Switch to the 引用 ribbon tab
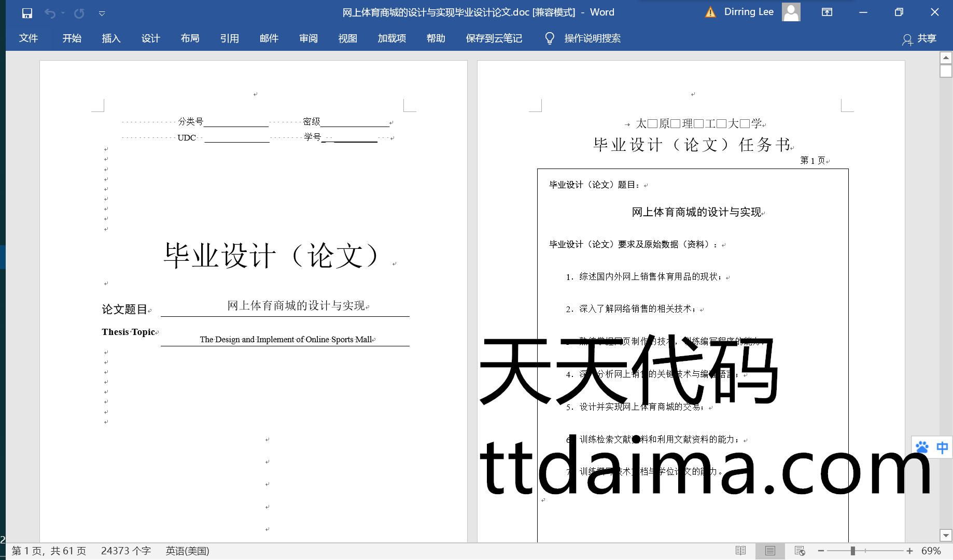Image resolution: width=953 pixels, height=560 pixels. click(229, 38)
